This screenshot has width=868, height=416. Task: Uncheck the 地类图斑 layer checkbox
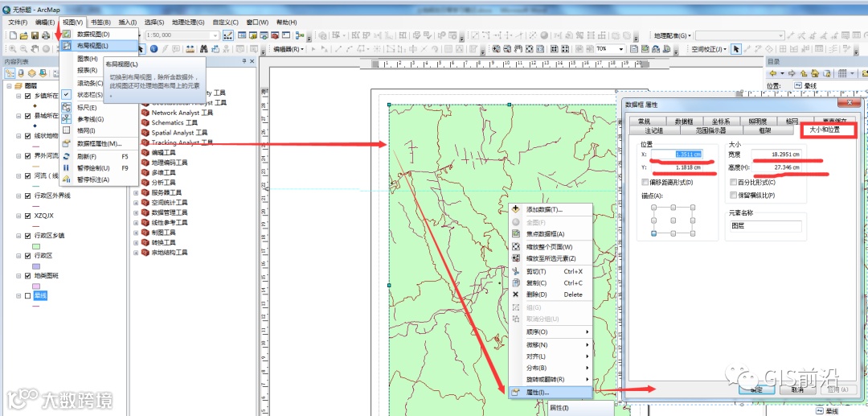coord(27,276)
